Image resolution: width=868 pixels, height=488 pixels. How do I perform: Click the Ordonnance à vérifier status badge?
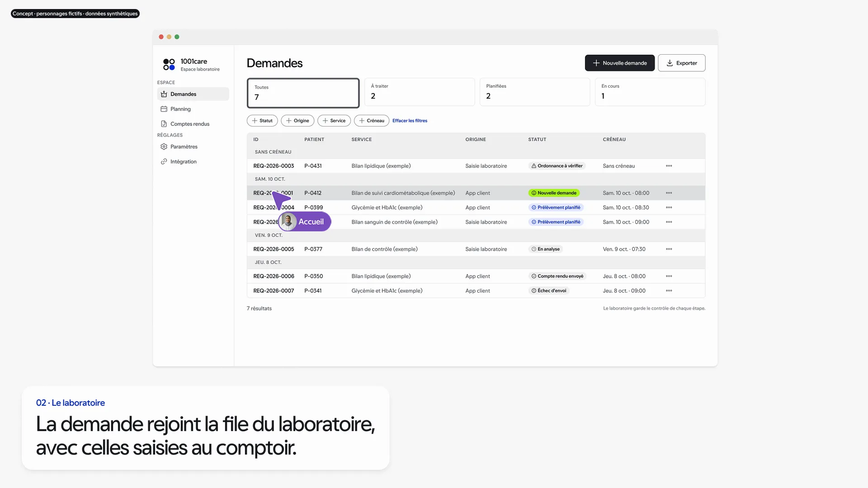[x=557, y=166]
